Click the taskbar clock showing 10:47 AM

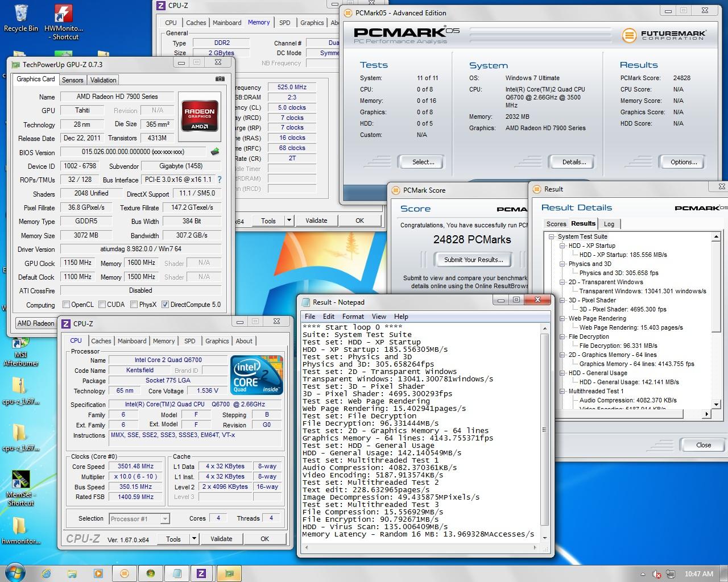[x=699, y=574]
